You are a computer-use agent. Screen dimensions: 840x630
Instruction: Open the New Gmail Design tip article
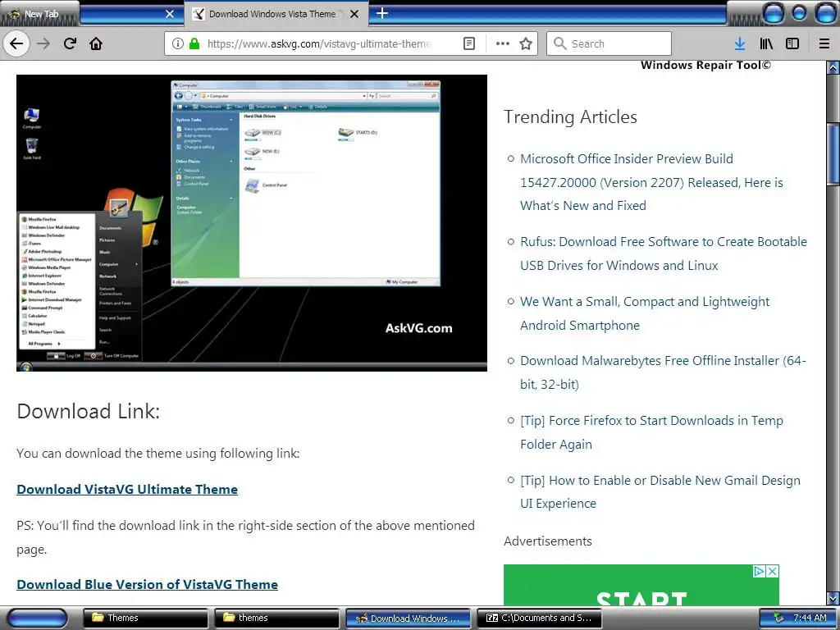pyautogui.click(x=660, y=492)
